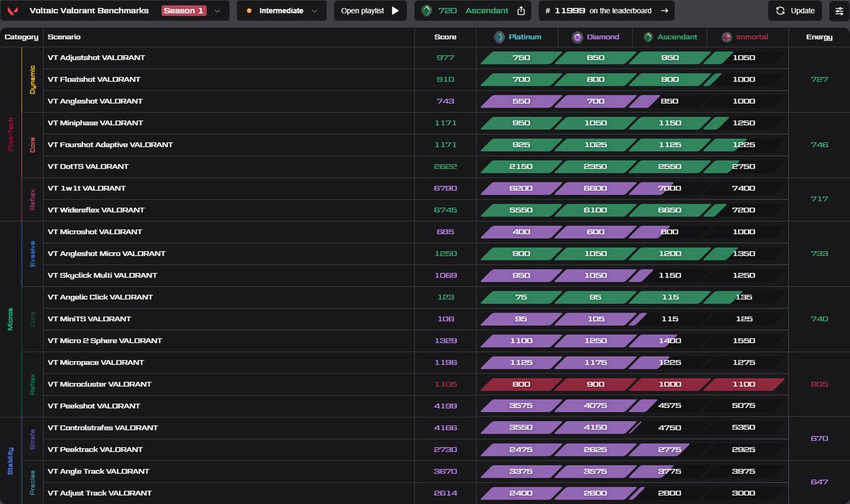Click the Adjustshot progress bar 750 segment
This screenshot has height=504, width=850.
coord(521,57)
